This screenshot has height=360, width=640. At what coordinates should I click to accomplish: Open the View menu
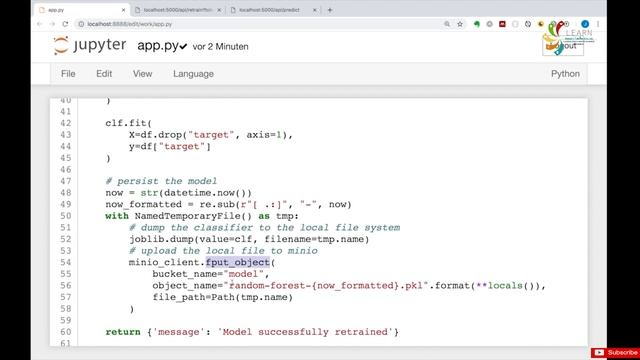tap(142, 74)
